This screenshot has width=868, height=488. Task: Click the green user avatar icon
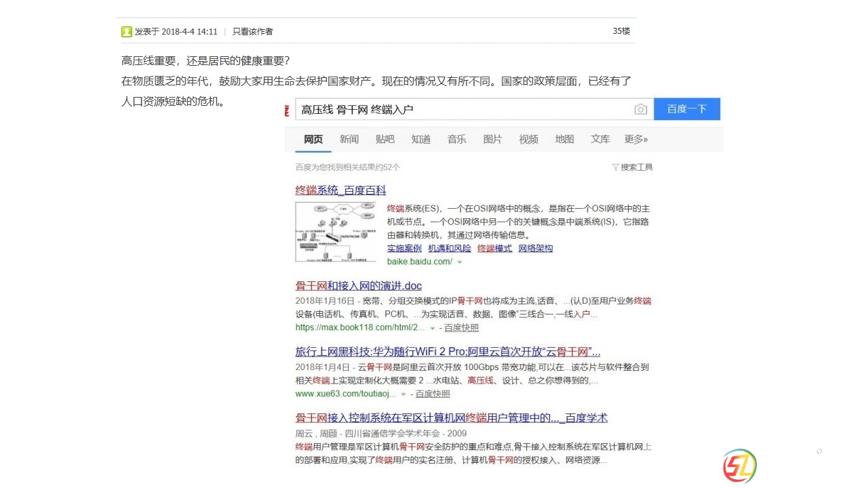coord(127,31)
